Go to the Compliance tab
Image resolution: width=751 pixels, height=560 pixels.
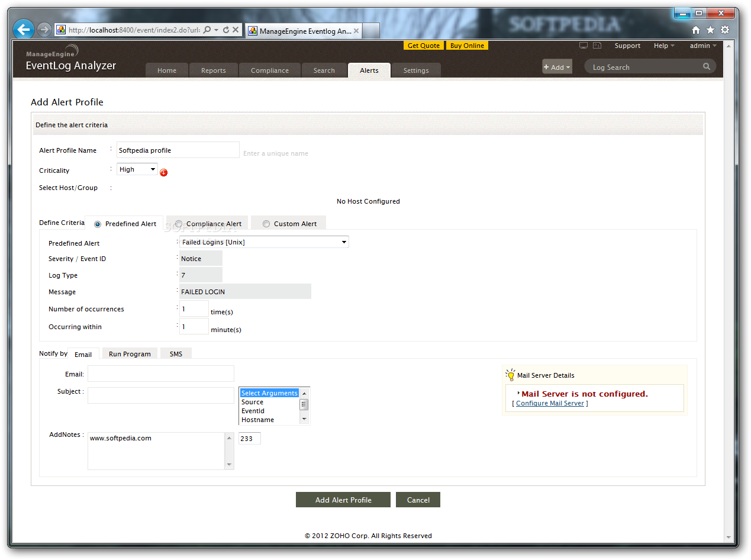270,70
